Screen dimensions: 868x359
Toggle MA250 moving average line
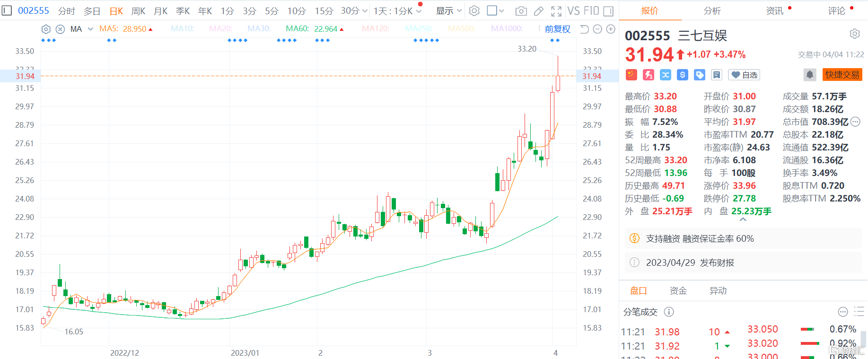tap(419, 29)
